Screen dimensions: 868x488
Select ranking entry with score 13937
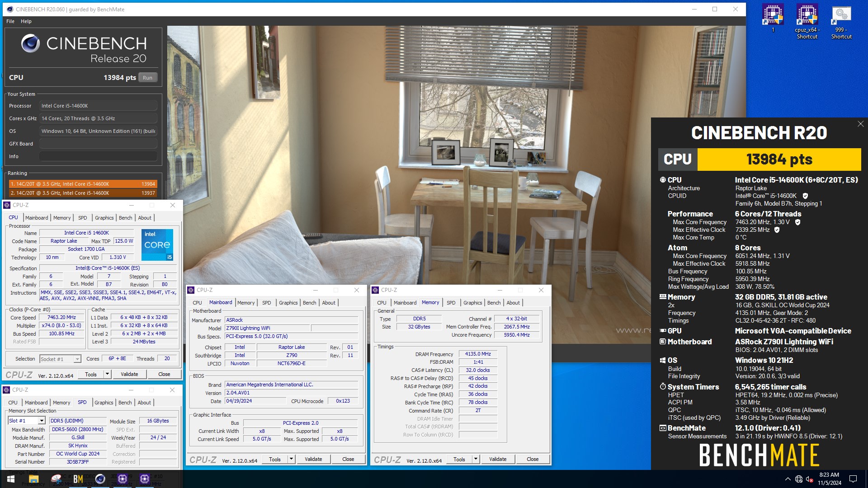[83, 193]
